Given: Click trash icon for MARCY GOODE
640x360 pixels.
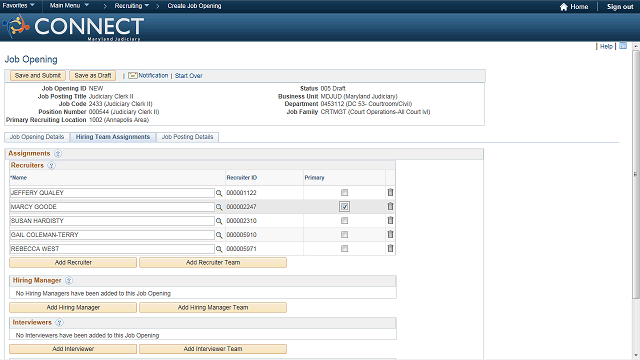Looking at the screenshot, I should (x=390, y=207).
